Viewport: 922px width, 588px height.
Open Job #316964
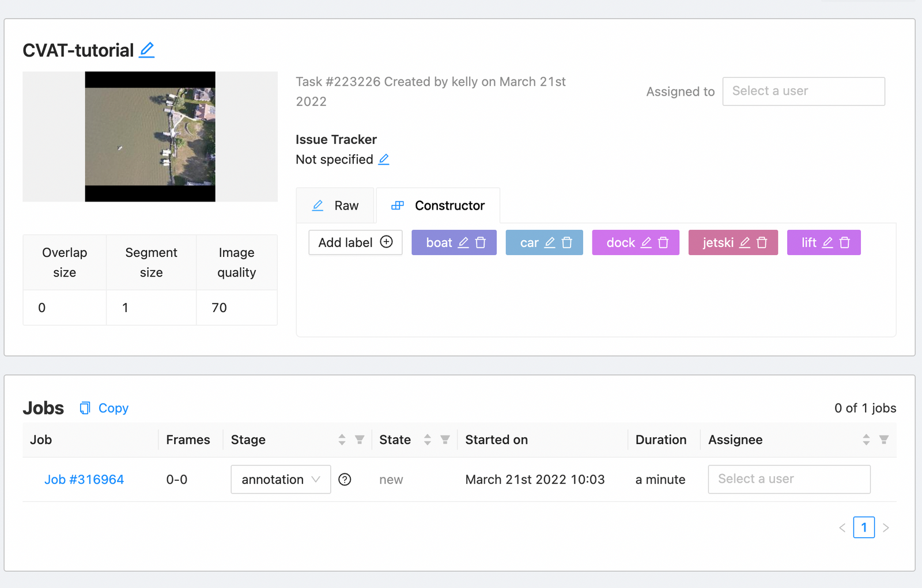tap(84, 479)
